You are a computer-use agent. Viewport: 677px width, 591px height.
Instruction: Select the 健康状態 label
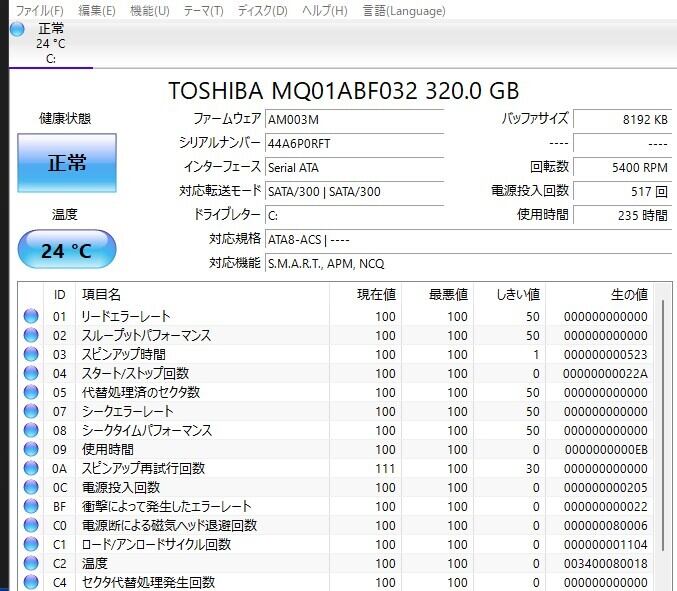click(65, 118)
